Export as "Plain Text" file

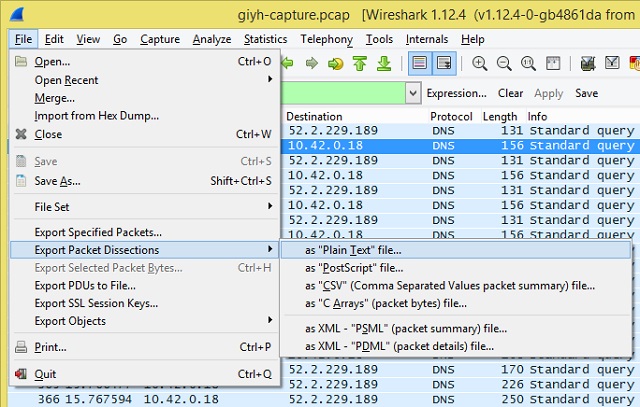(456, 250)
